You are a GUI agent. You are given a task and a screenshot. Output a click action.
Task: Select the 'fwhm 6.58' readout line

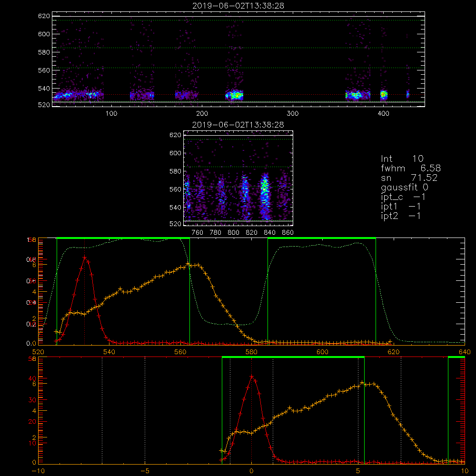411,168
